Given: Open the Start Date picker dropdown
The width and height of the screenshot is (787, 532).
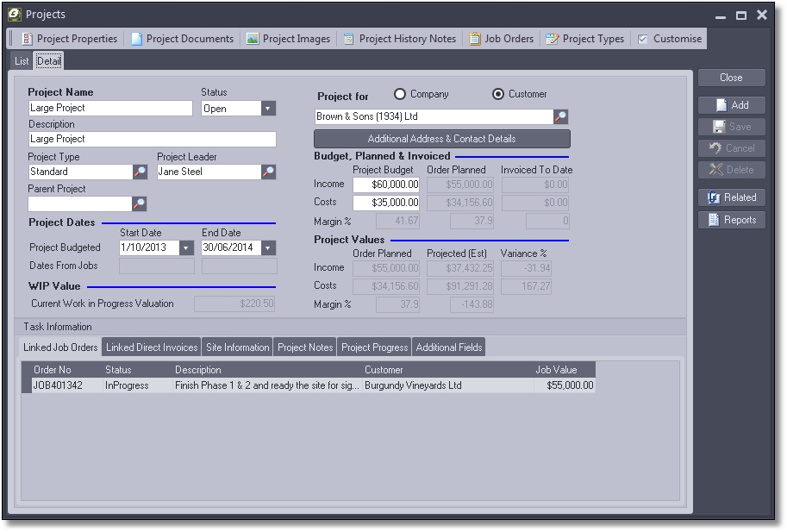Looking at the screenshot, I should [186, 248].
